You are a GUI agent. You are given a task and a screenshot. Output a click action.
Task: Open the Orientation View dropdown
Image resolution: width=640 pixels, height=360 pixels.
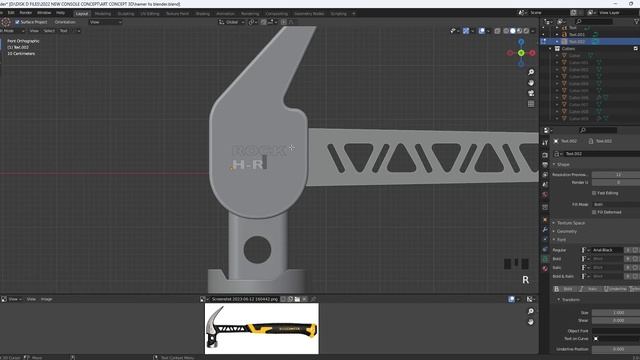tap(105, 22)
